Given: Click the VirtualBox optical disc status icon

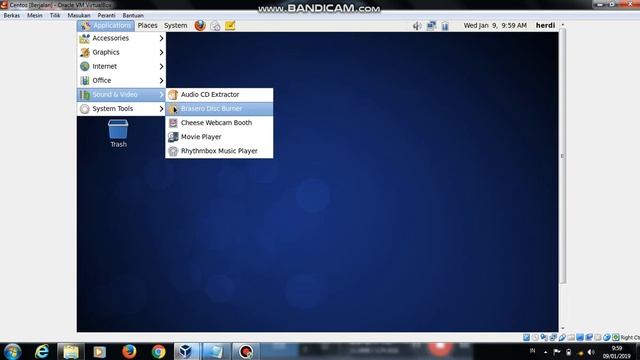Looking at the screenshot, I should [536, 337].
